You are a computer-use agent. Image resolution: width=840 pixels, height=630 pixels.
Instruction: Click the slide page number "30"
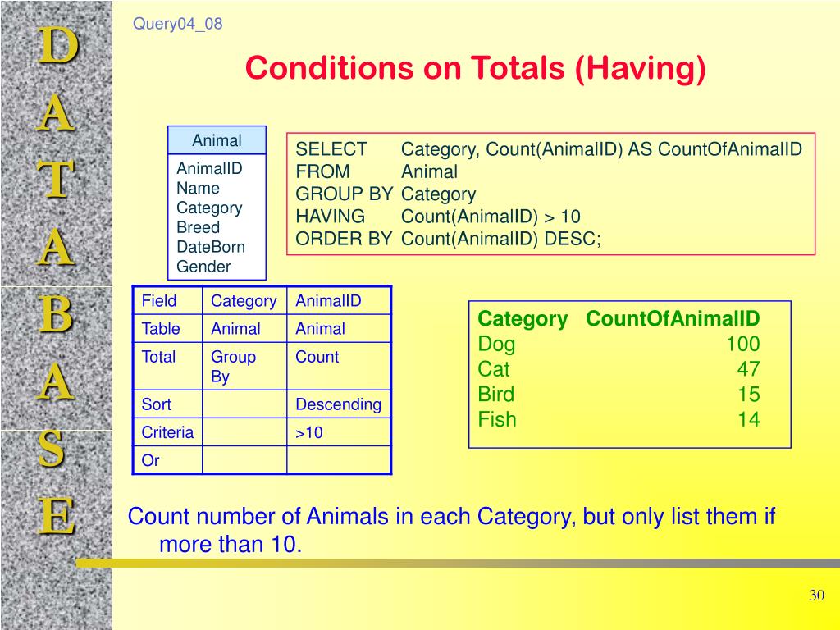point(816,596)
